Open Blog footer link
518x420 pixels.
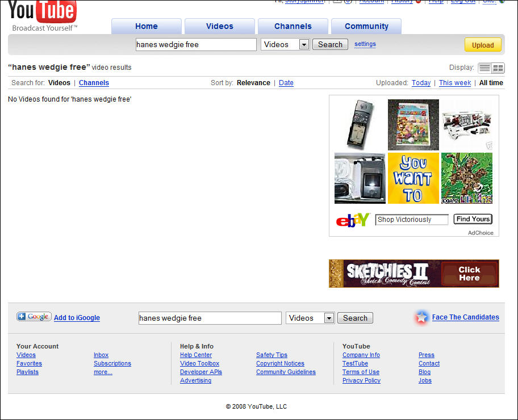click(424, 372)
